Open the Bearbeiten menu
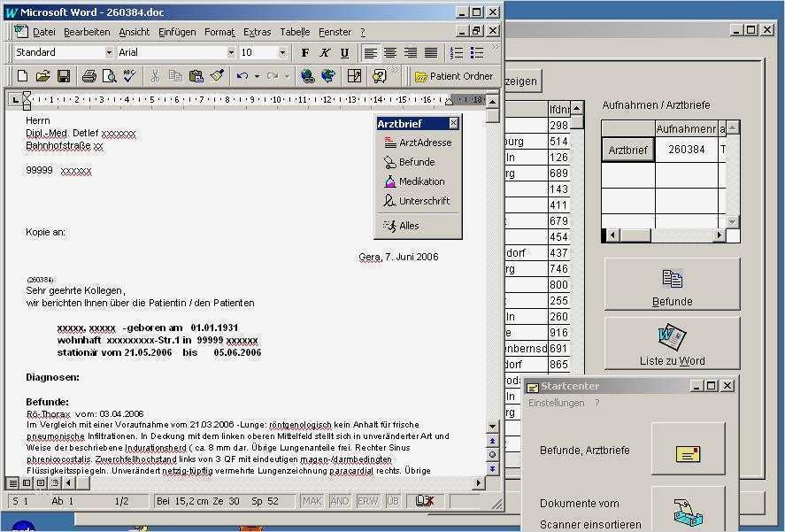Image resolution: width=785 pixels, height=532 pixels. [x=87, y=32]
